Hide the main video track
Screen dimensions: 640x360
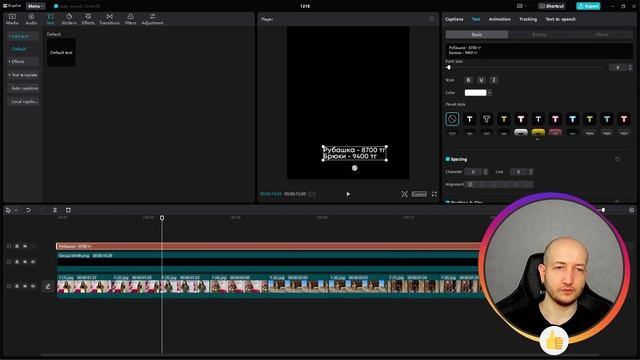[25, 286]
